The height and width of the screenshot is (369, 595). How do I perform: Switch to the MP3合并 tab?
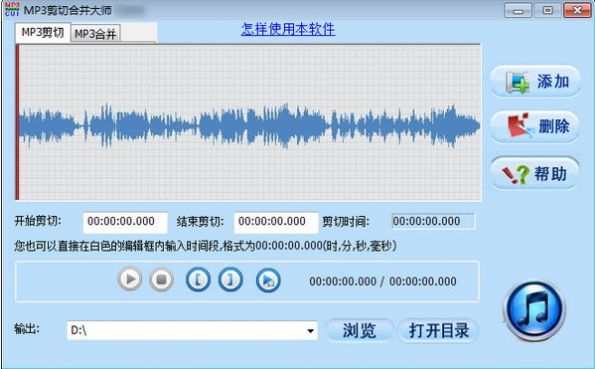(x=95, y=34)
